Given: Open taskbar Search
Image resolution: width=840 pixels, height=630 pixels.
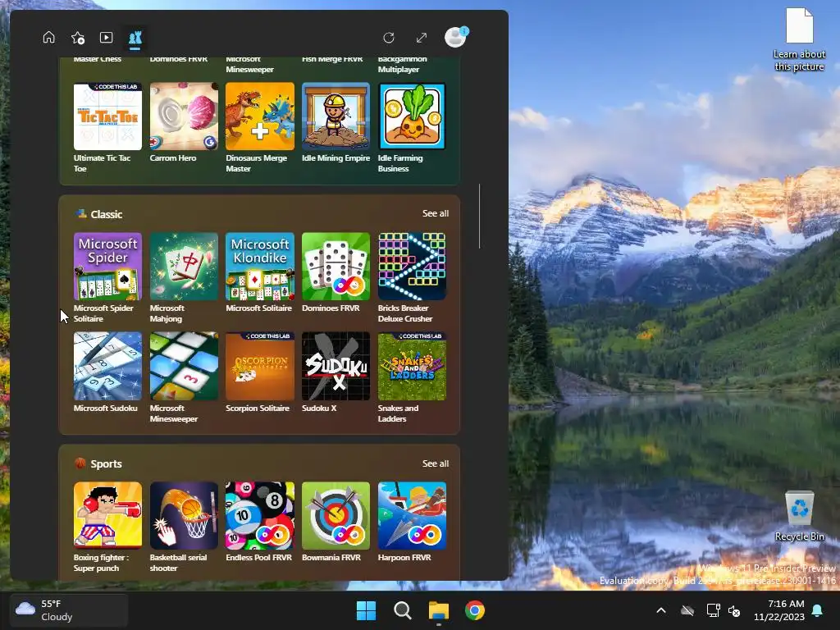Looking at the screenshot, I should click(x=402, y=610).
